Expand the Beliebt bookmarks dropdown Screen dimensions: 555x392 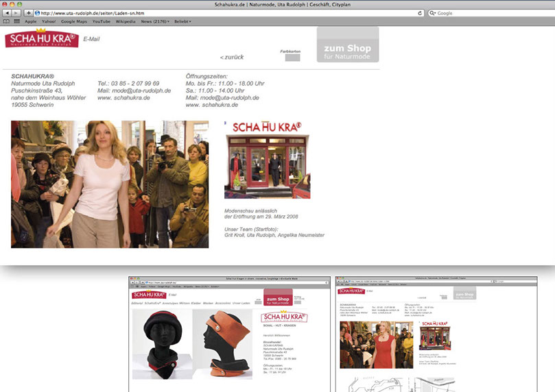coord(182,22)
